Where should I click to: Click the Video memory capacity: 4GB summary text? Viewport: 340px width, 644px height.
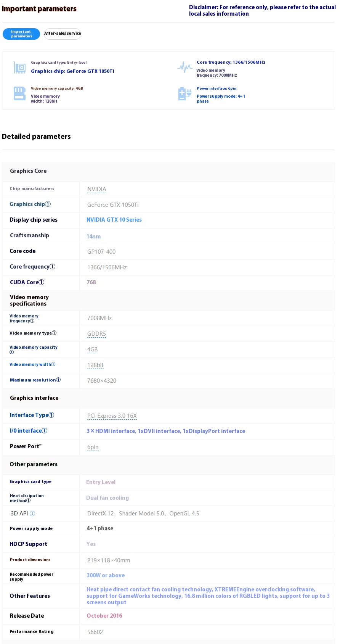pos(57,89)
